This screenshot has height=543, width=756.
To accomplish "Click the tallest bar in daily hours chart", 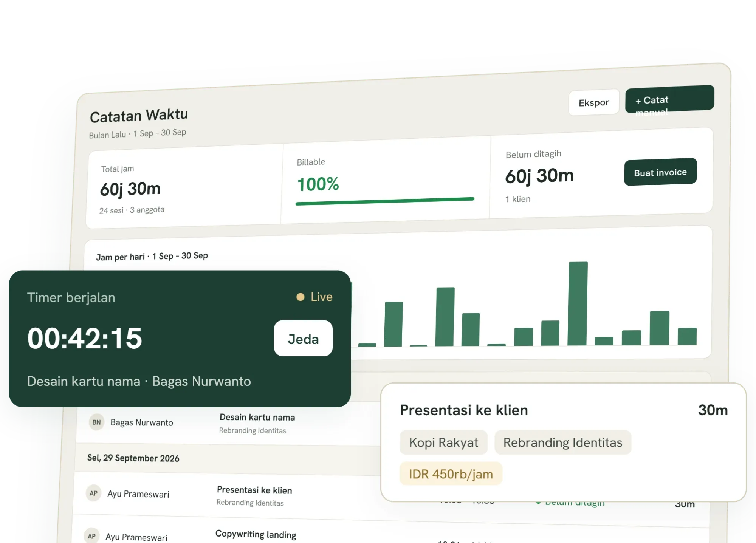I will [x=578, y=303].
